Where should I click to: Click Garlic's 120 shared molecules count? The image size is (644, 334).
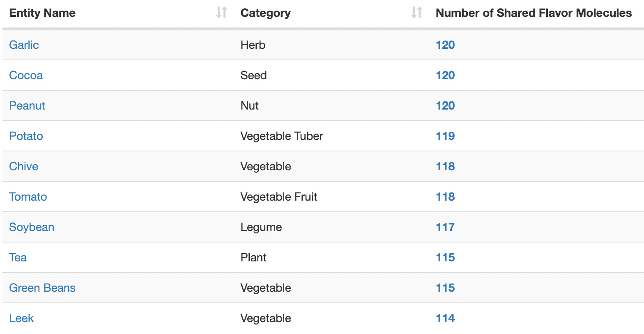tap(445, 45)
